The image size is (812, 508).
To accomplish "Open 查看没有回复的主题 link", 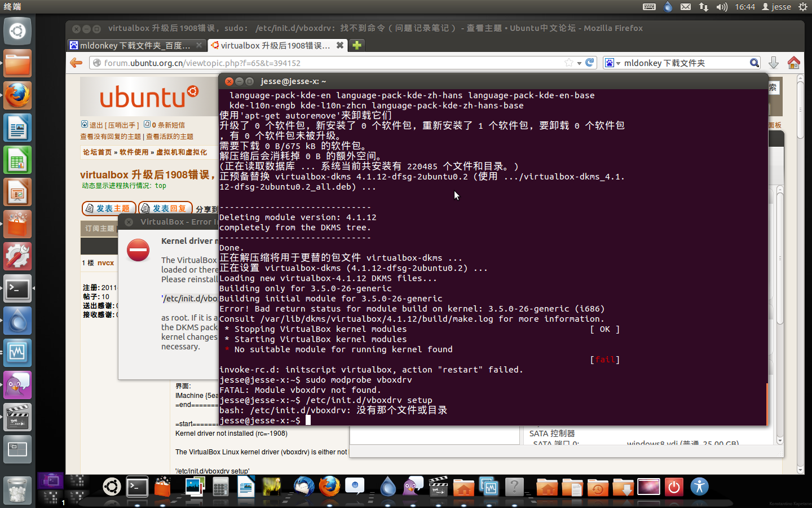I will tap(111, 137).
